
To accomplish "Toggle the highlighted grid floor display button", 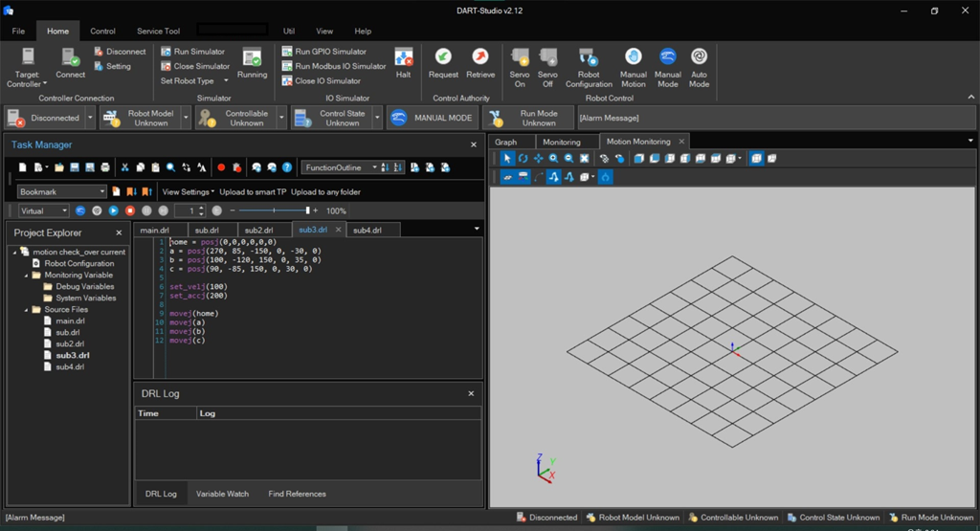I will [507, 177].
